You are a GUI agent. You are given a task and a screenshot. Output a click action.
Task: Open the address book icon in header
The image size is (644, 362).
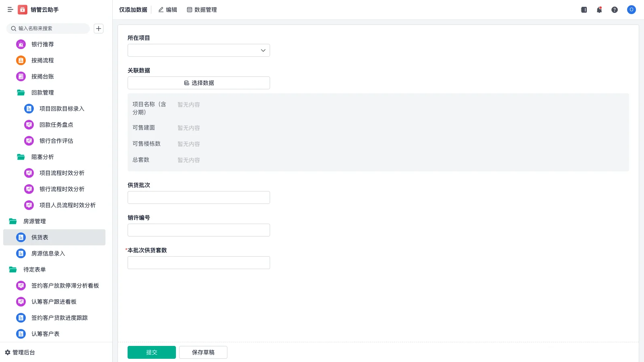click(x=584, y=10)
